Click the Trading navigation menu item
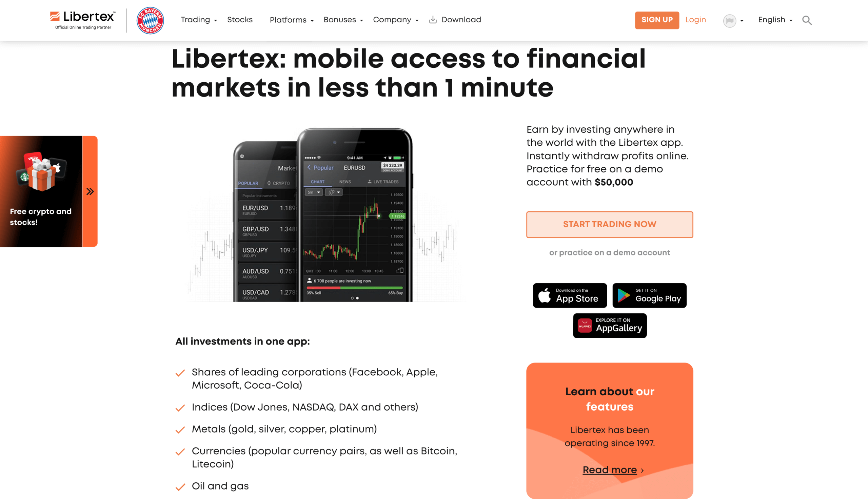 click(x=195, y=20)
